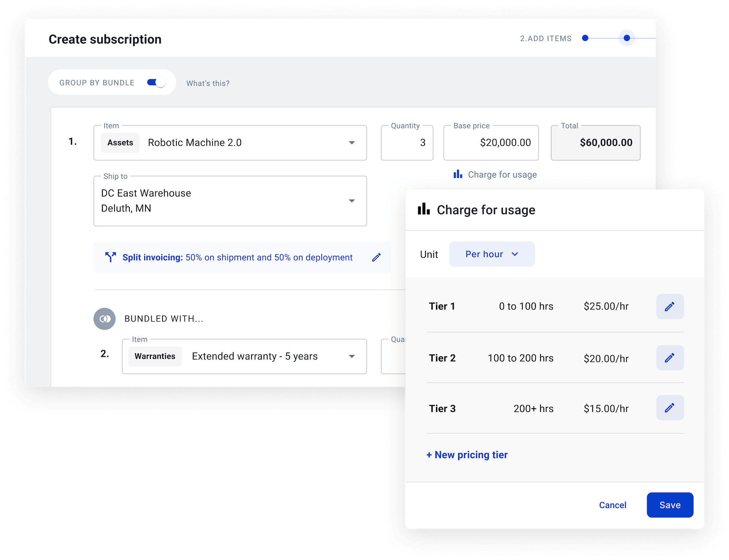The height and width of the screenshot is (560, 729).
Task: Toggle the Group by Bundle switch
Action: click(156, 82)
